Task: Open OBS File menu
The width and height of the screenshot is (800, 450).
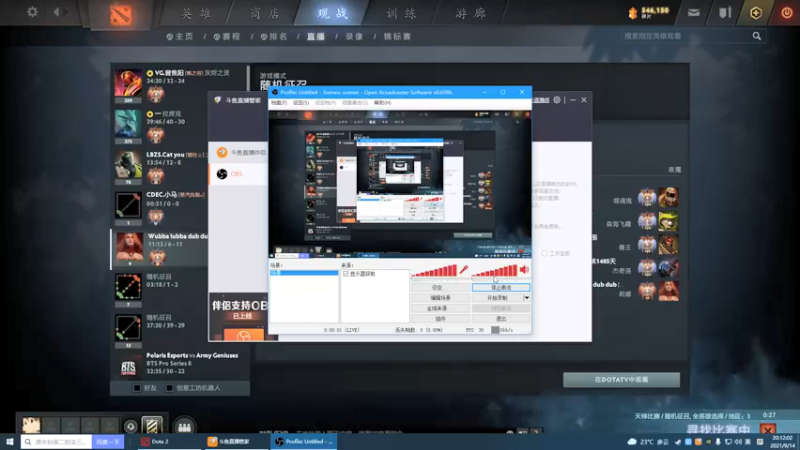Action: [x=279, y=103]
